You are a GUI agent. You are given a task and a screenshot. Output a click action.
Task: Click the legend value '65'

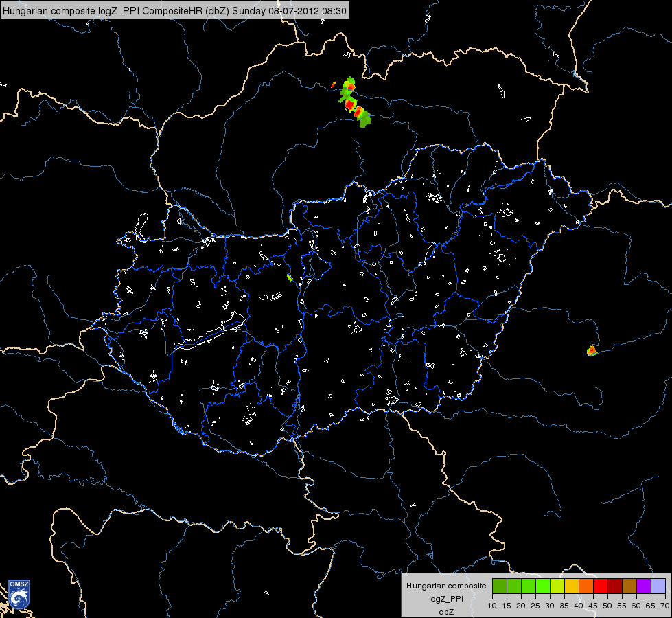651,606
